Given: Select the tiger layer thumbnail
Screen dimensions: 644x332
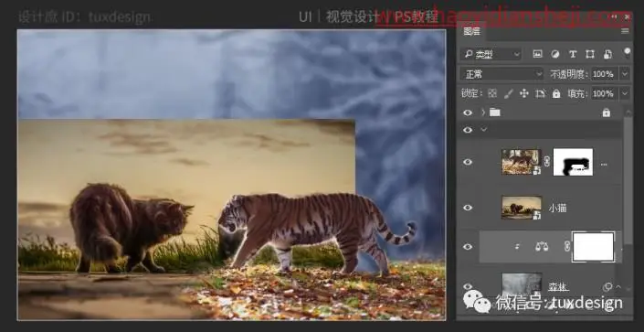Looking at the screenshot, I should [522, 162].
